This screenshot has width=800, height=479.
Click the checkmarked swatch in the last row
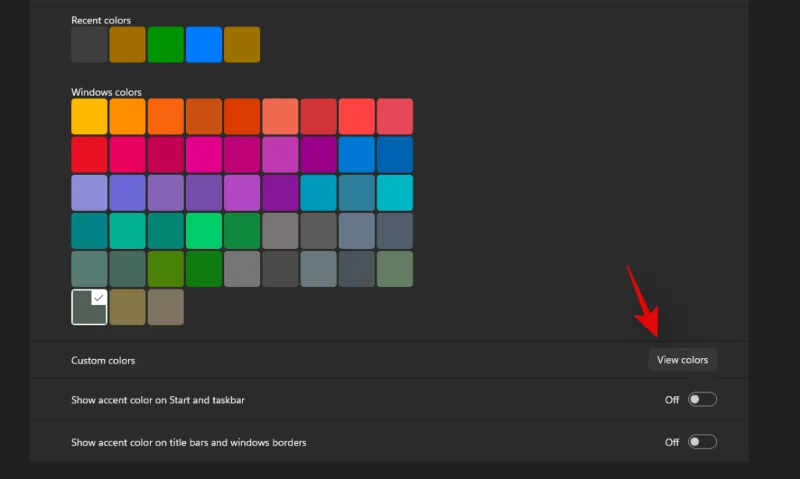89,307
